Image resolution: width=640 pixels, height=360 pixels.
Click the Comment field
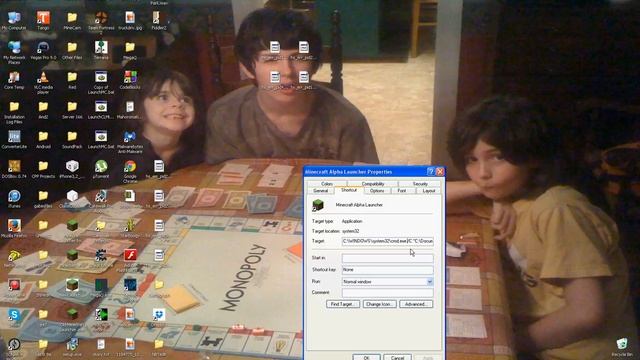pyautogui.click(x=387, y=293)
